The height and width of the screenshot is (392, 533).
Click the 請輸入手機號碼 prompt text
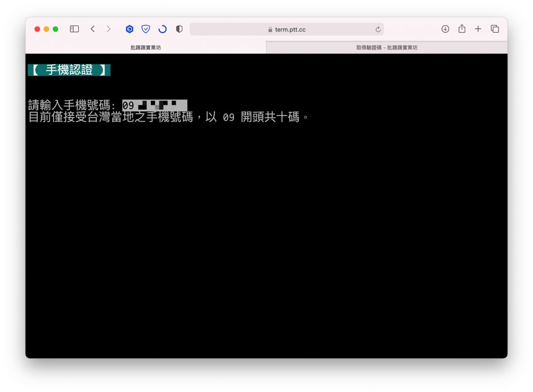72,106
